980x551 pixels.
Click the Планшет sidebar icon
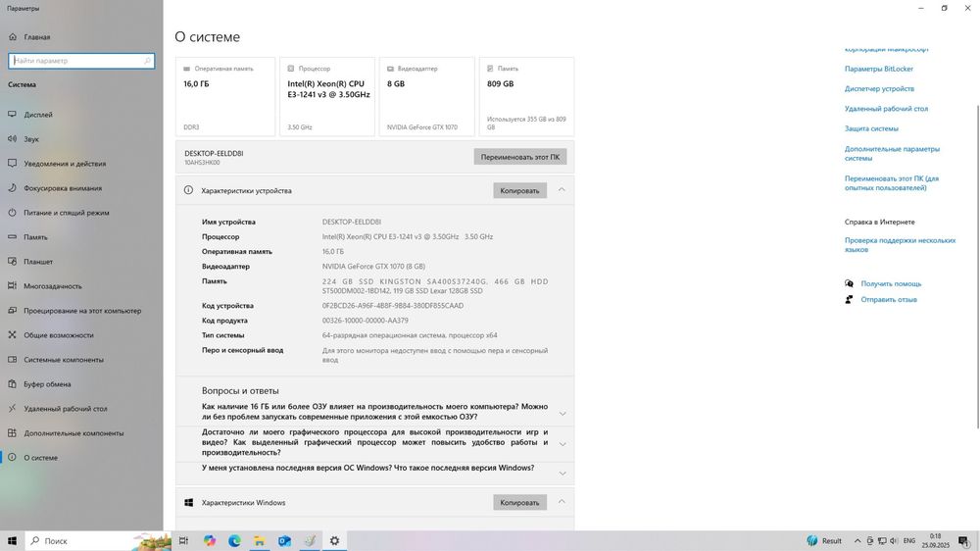(x=12, y=262)
